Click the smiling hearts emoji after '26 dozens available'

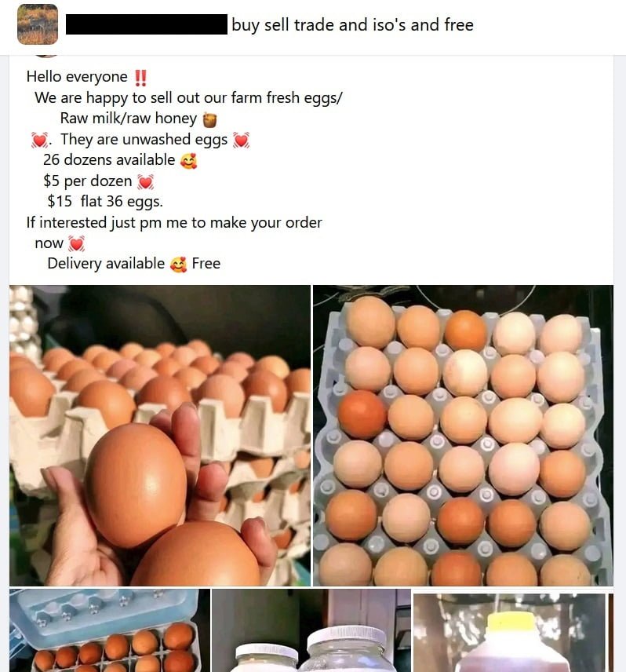[188, 161]
